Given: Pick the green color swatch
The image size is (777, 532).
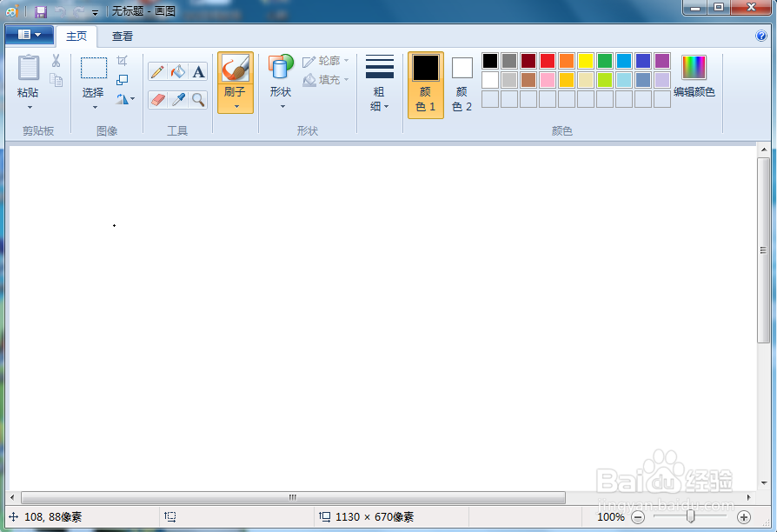Looking at the screenshot, I should pos(605,61).
